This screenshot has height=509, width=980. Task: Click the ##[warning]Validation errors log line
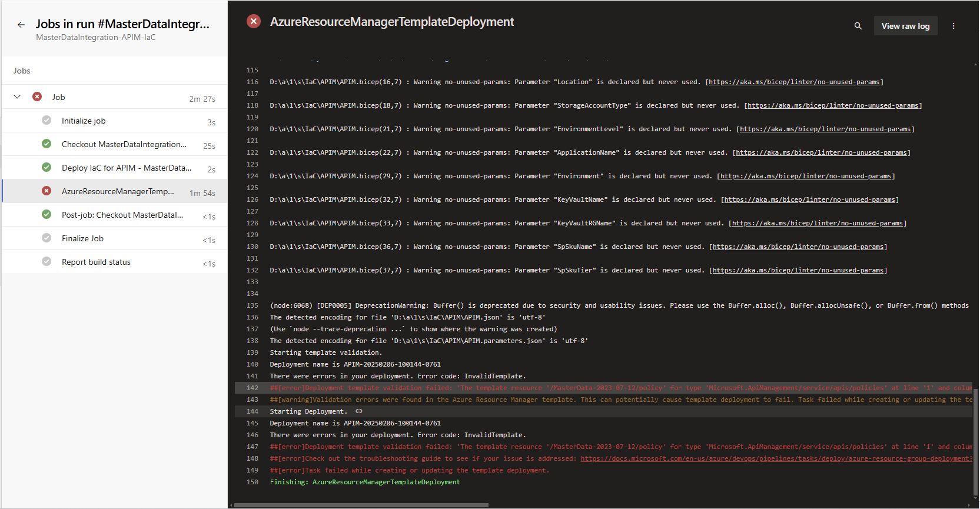pos(621,400)
